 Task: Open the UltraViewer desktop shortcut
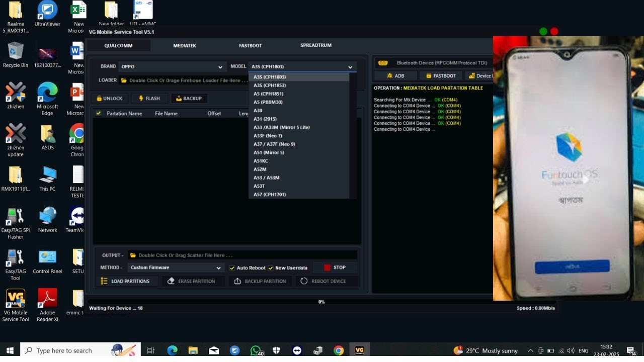tap(47, 14)
